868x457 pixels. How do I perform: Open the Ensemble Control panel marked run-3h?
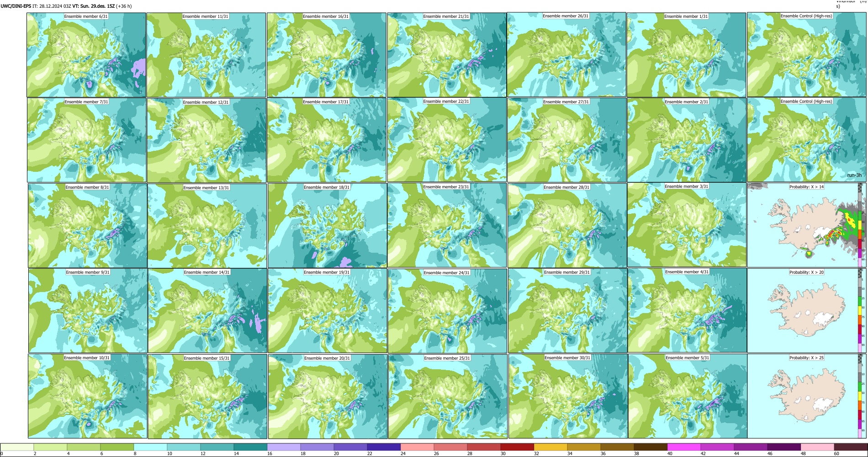[x=806, y=139]
